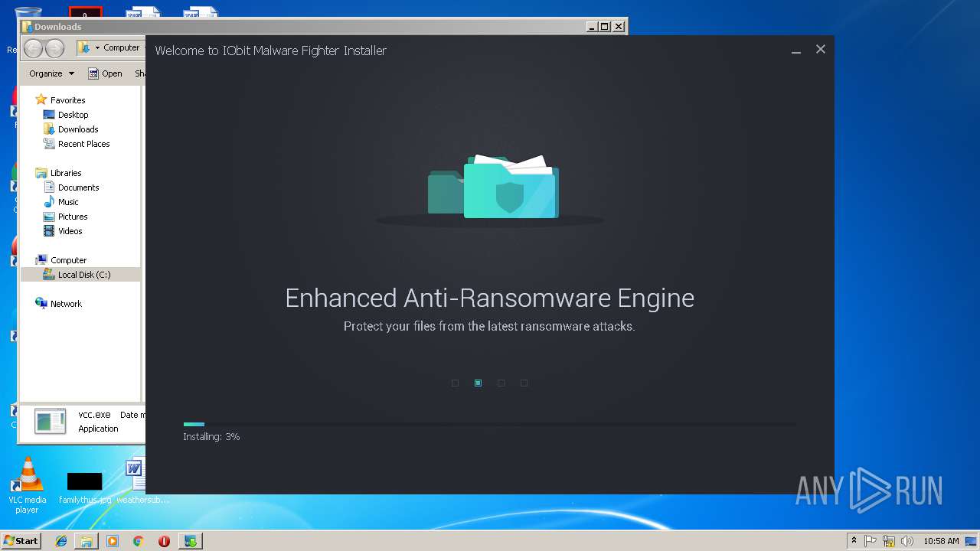Select Computer in the navigation pane

pyautogui.click(x=68, y=260)
